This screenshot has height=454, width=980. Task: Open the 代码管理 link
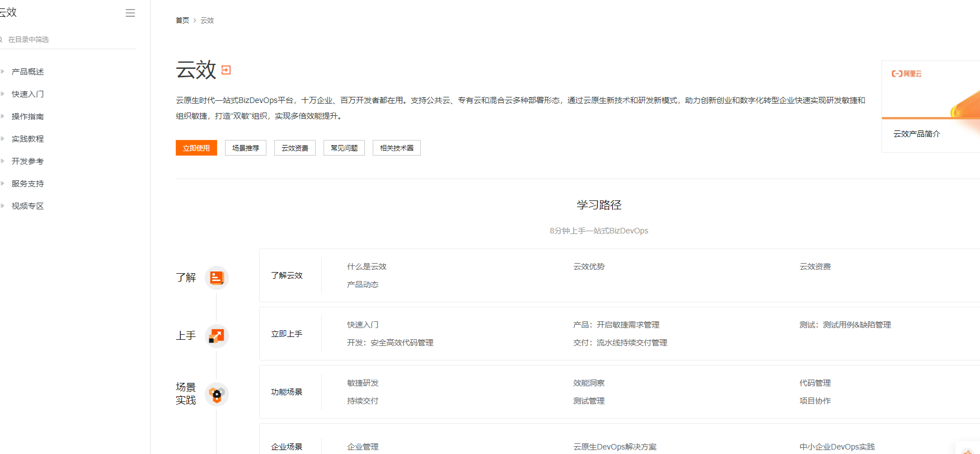coord(815,383)
